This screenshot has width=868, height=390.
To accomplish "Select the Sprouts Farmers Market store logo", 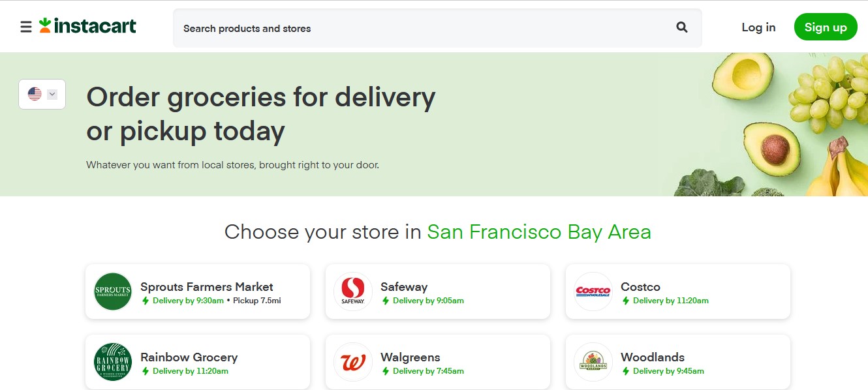I will (112, 292).
